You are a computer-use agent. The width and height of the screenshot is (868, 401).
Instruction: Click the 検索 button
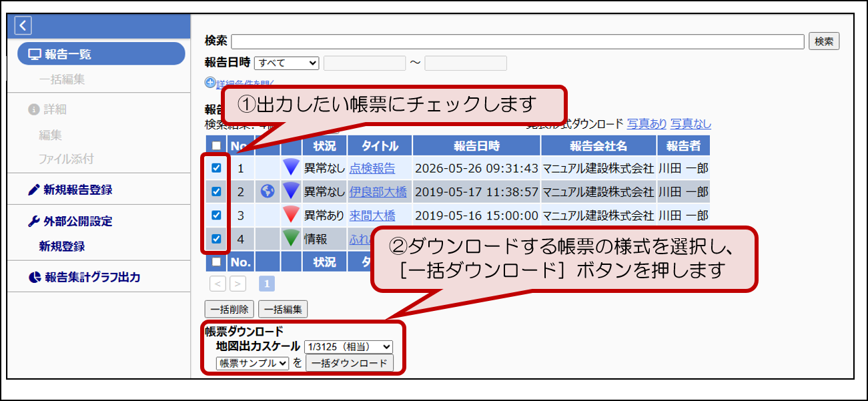[824, 41]
